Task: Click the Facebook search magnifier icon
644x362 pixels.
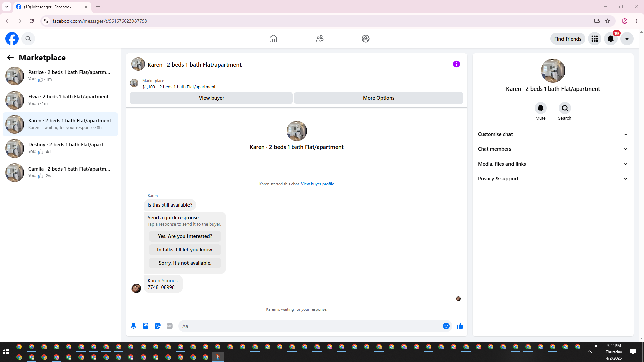Action: [x=28, y=39]
